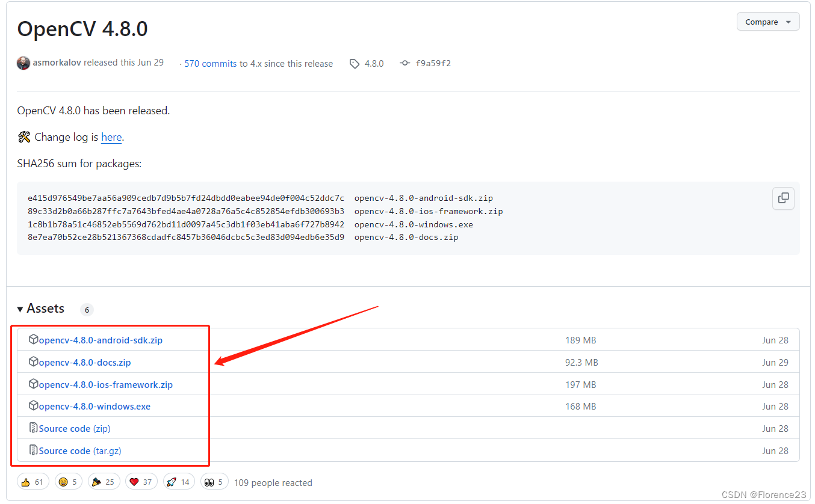The height and width of the screenshot is (504, 815).
Task: Click the package icon beside opencv-4.8.0-docs.zip
Action: 34,362
